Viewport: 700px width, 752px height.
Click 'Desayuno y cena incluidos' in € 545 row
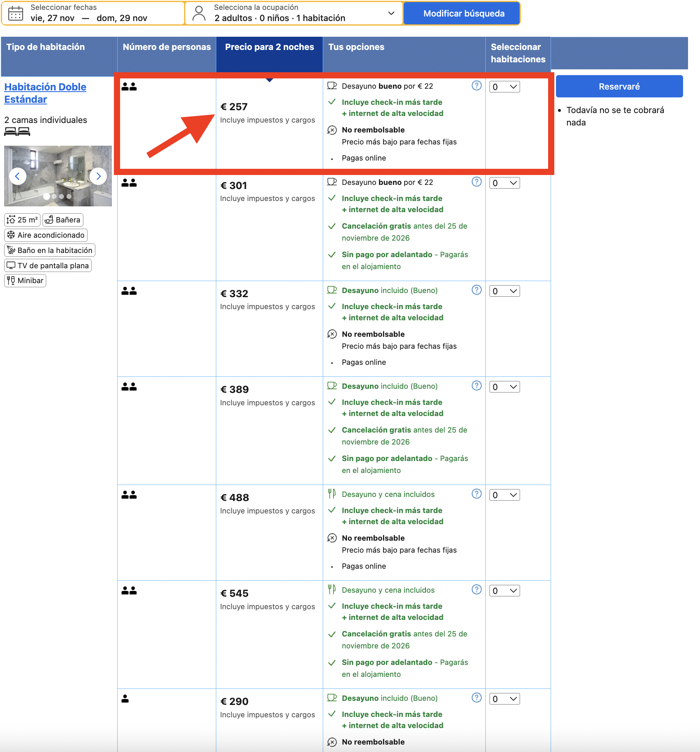(x=388, y=590)
